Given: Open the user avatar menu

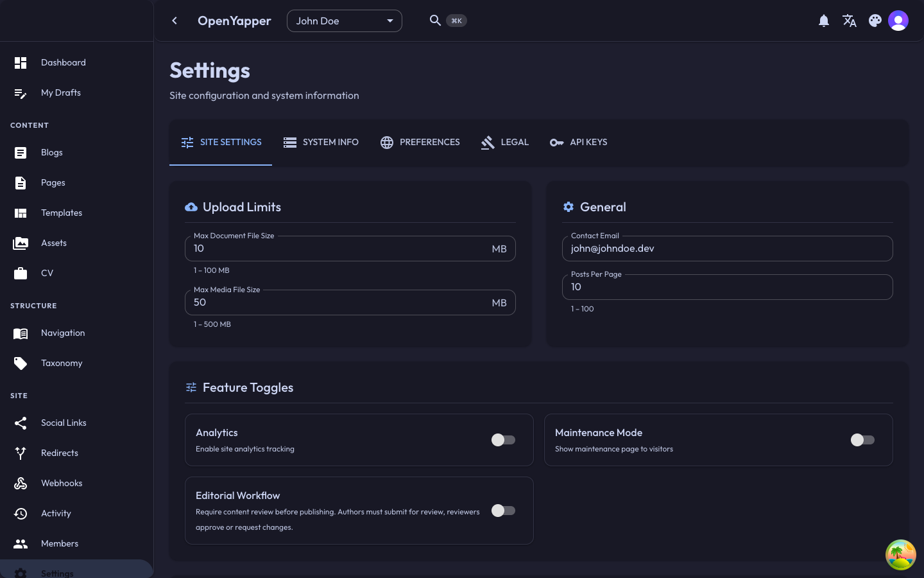Looking at the screenshot, I should [898, 21].
